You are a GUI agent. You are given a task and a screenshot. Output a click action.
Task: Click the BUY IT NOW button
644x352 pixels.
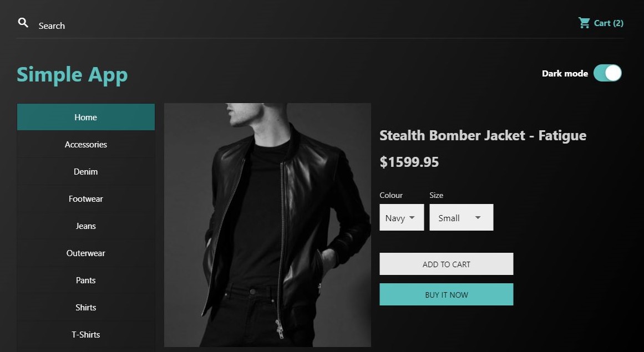click(x=446, y=294)
